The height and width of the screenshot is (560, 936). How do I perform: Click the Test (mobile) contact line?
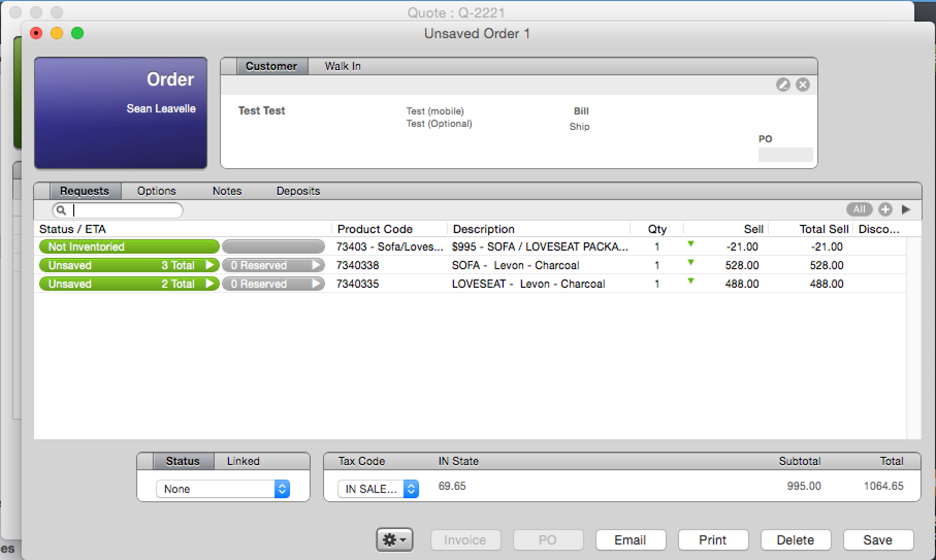[x=435, y=111]
